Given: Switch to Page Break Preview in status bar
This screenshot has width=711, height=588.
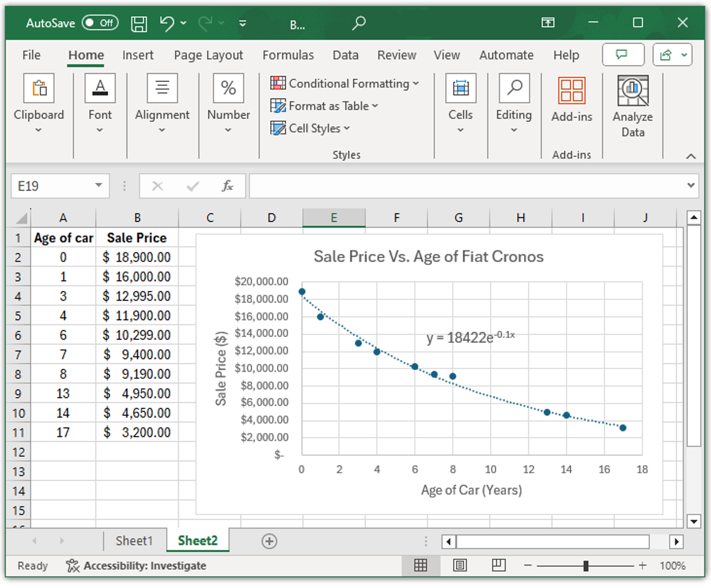Looking at the screenshot, I should 497,565.
